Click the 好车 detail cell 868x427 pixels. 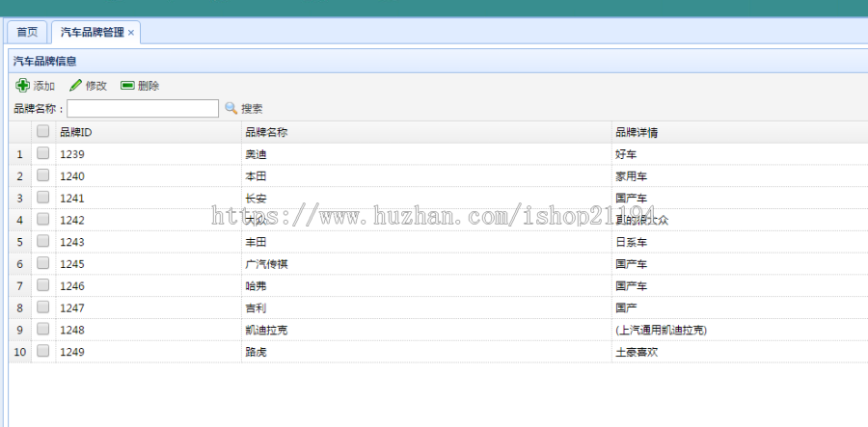[x=740, y=154]
